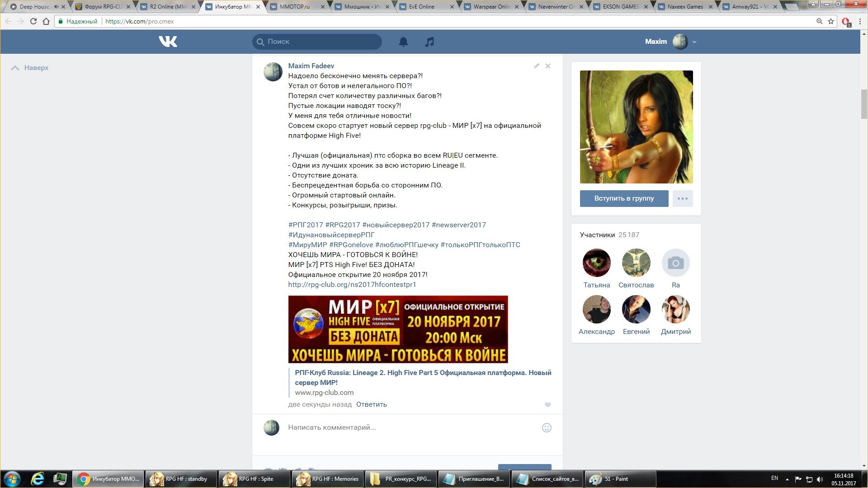Screen dimensions: 868x488
Task: Mute the Deep House tab audio
Action: point(56,7)
